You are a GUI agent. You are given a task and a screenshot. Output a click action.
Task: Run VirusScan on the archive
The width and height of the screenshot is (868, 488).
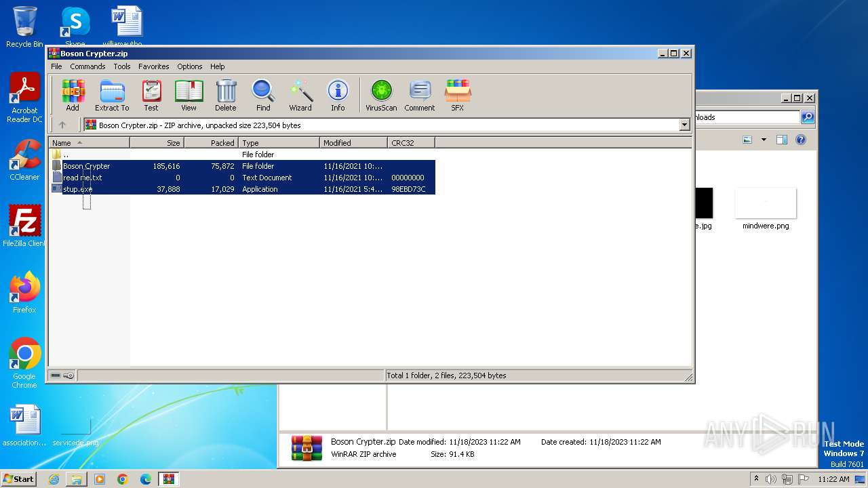[381, 95]
